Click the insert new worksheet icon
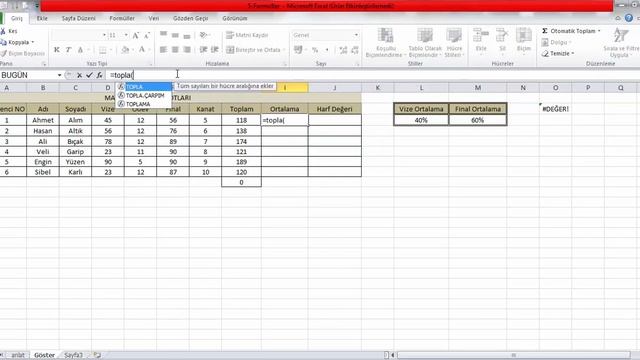 [97, 355]
